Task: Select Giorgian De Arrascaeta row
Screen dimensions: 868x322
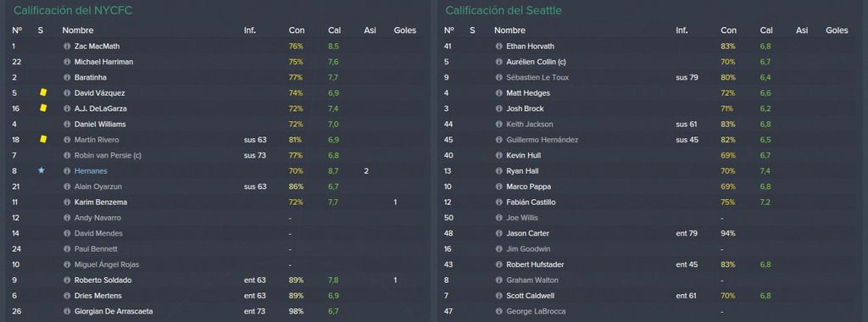Action: tap(216, 312)
